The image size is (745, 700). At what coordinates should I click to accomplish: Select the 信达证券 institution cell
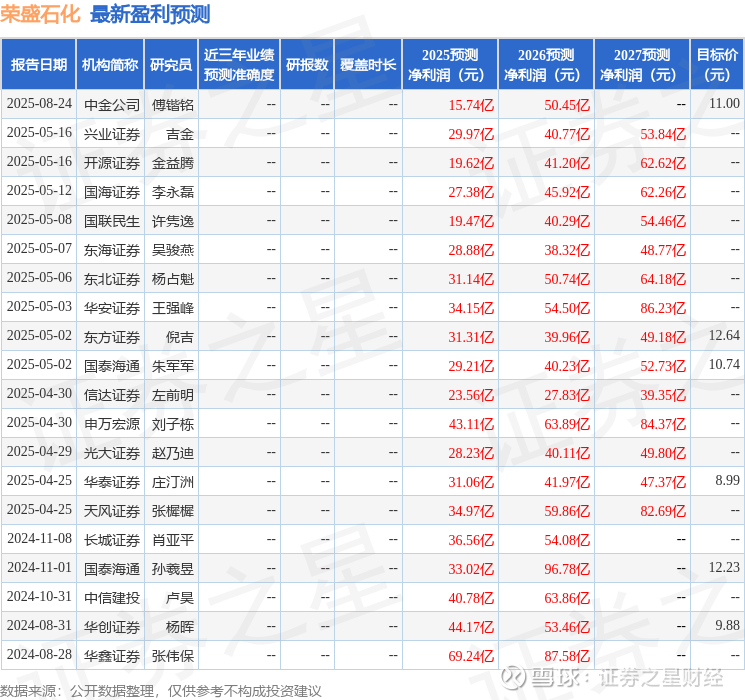point(112,395)
